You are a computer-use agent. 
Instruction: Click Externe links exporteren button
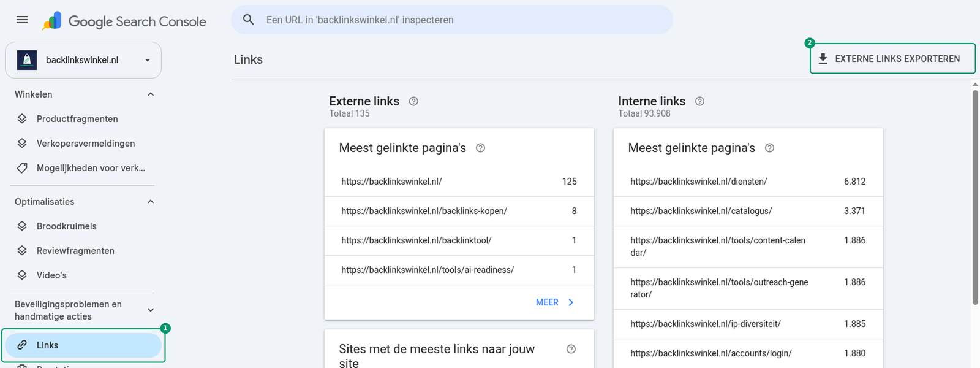(892, 59)
